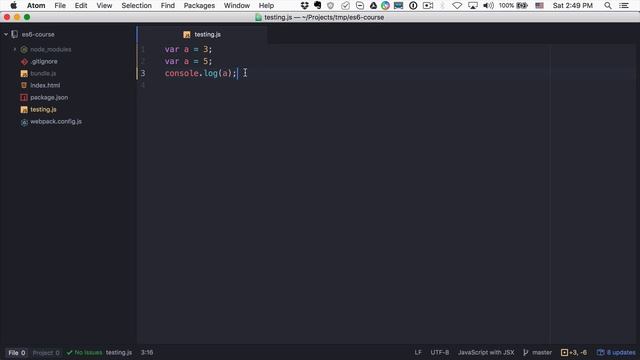
Task: Open index.html from the tree view
Action: [45, 85]
